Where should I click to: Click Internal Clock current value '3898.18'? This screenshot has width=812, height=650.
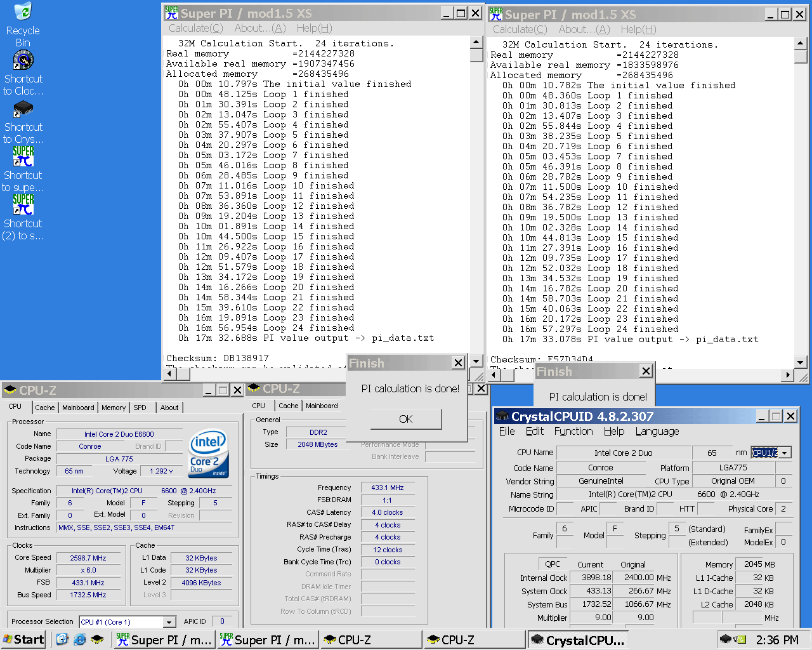pyautogui.click(x=592, y=578)
